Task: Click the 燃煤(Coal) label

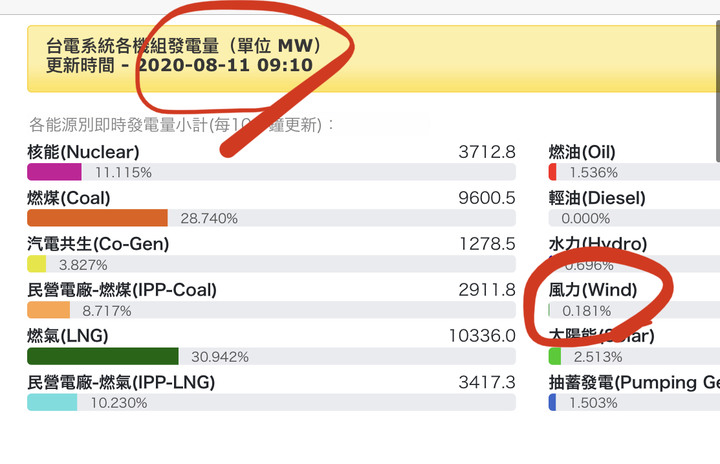Action: click(x=69, y=198)
